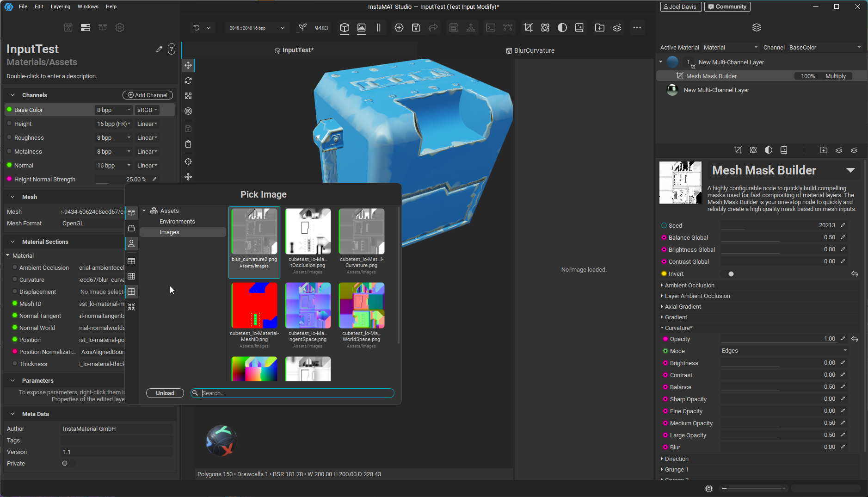The width and height of the screenshot is (868, 497).
Task: Open the three-dots overflow menu in toolbar
Action: pyautogui.click(x=637, y=28)
